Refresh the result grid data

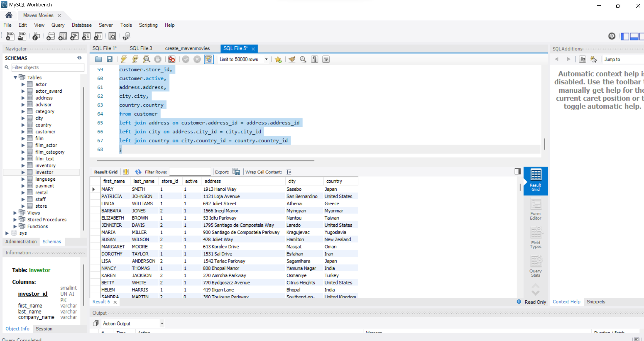click(x=138, y=172)
